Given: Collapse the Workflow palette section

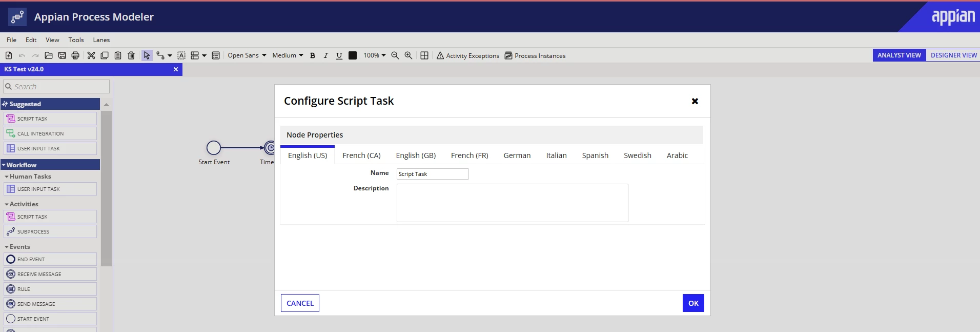Looking at the screenshot, I should 50,165.
